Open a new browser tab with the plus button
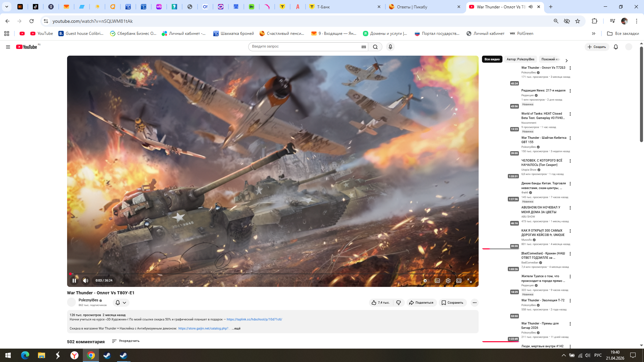 (x=551, y=7)
